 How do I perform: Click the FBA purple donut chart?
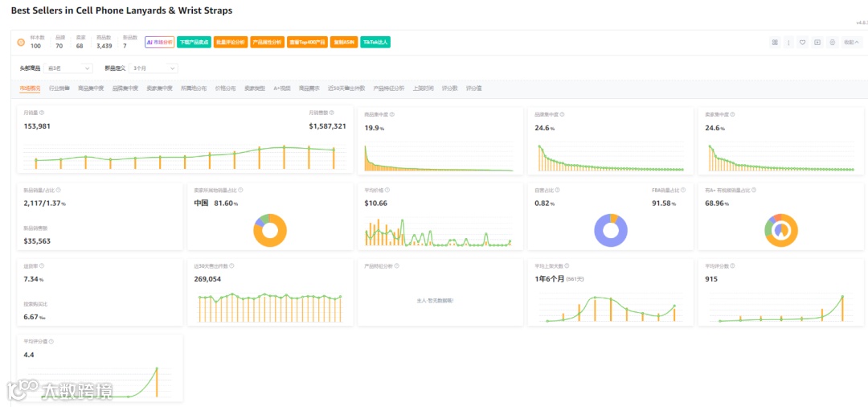click(610, 230)
